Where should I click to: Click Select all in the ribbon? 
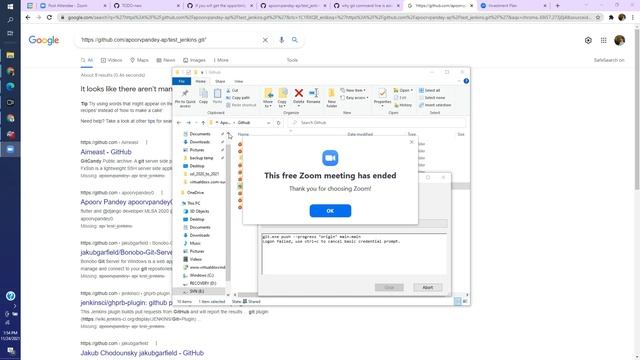point(429,90)
